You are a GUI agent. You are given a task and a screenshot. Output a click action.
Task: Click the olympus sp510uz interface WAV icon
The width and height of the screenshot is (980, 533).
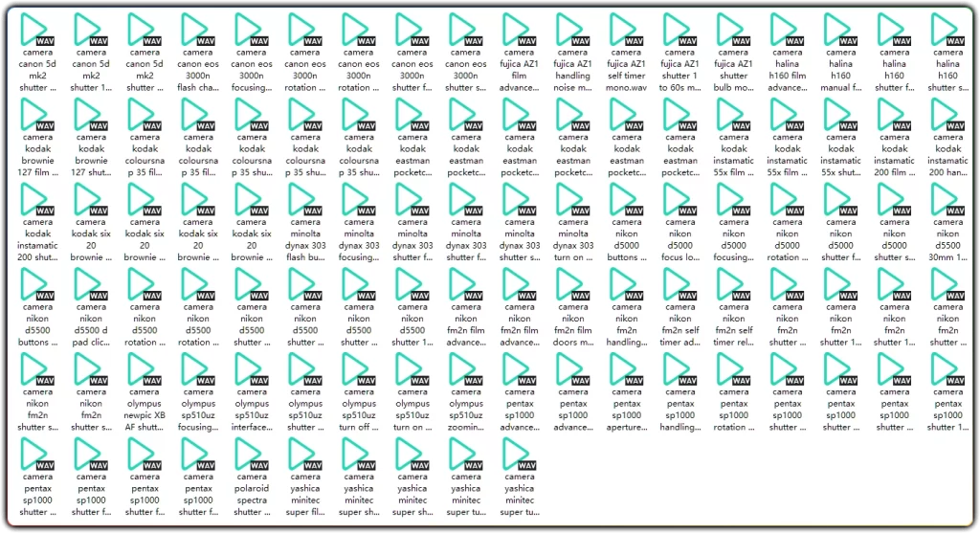[x=252, y=369]
